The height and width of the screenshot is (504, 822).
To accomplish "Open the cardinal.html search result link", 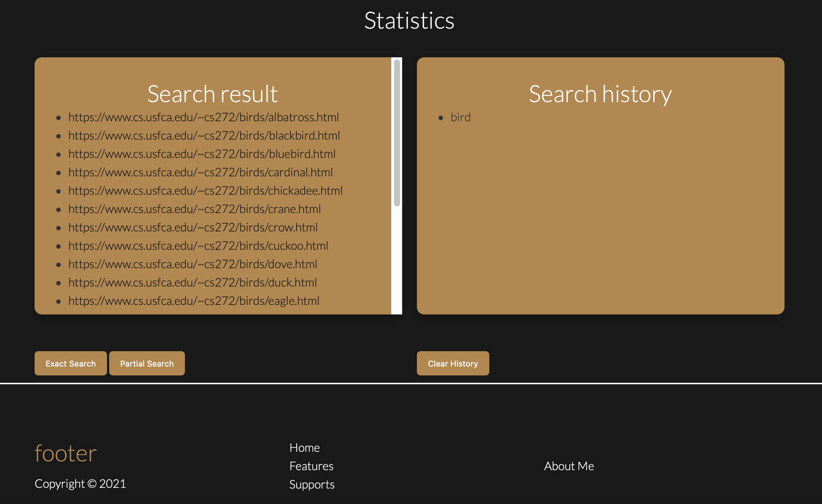I will pos(200,172).
